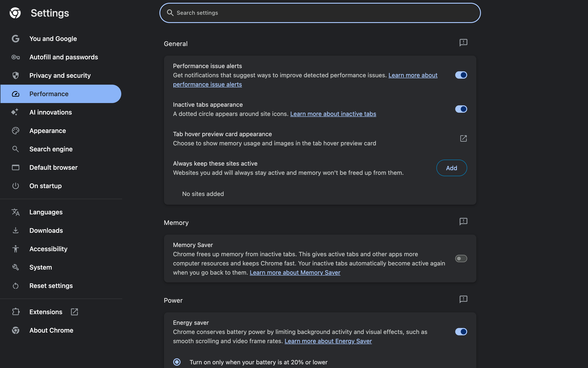Click the Chrome icon beside About Chrome
The height and width of the screenshot is (368, 588).
pos(16,330)
